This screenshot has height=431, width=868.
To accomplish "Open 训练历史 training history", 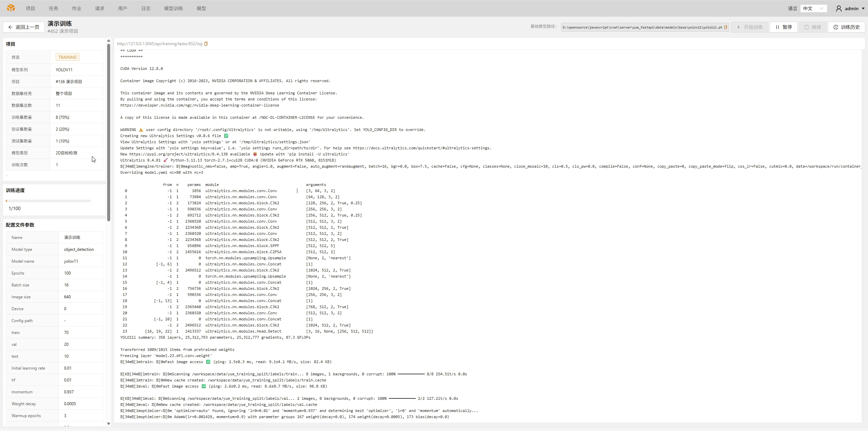I will [846, 27].
